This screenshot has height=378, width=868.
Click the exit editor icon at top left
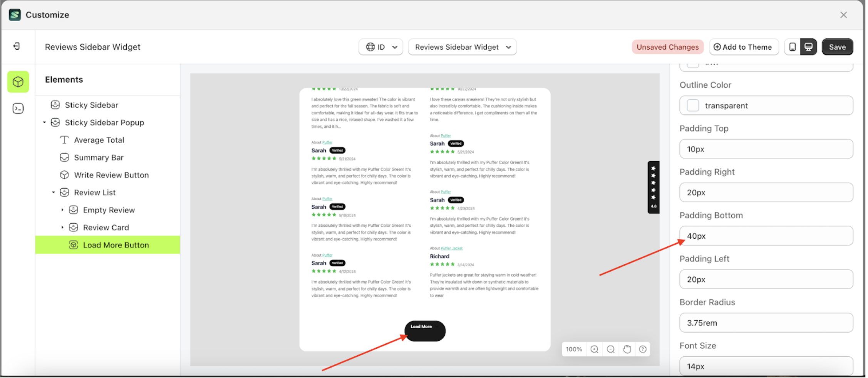pyautogui.click(x=16, y=46)
